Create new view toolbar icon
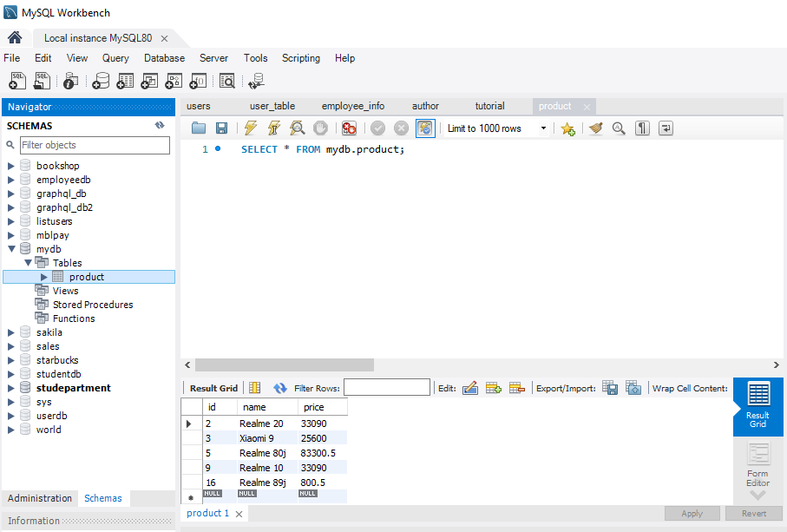 tap(149, 81)
